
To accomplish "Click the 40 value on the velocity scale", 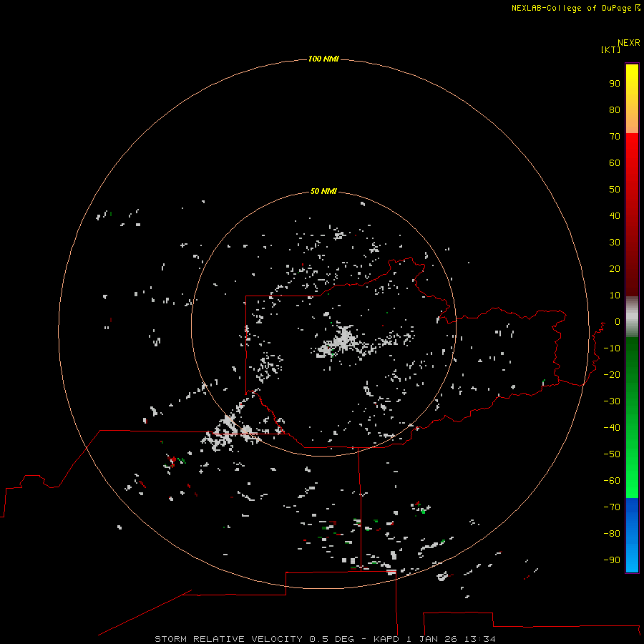I will (x=615, y=215).
